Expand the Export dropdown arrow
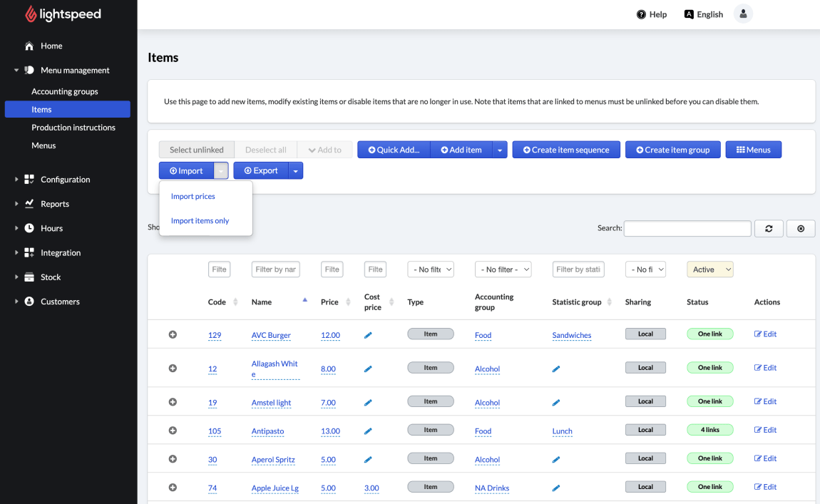 pos(296,171)
